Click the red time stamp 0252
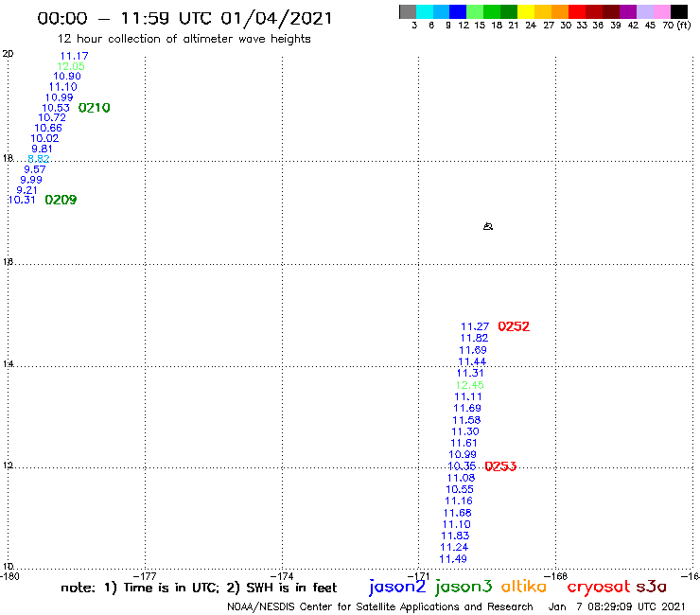Screen dimensions: 700x615 (x=514, y=326)
